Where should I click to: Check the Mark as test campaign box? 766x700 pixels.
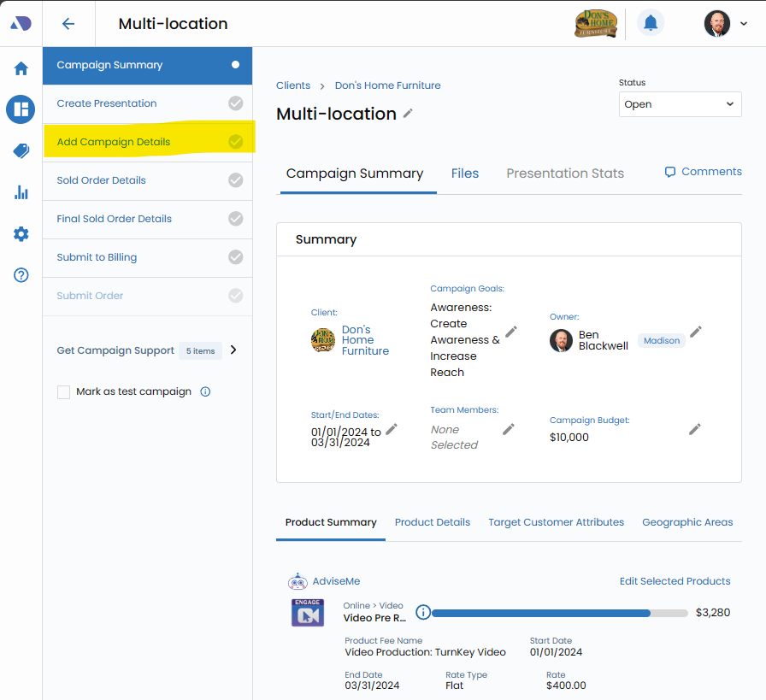pos(64,392)
